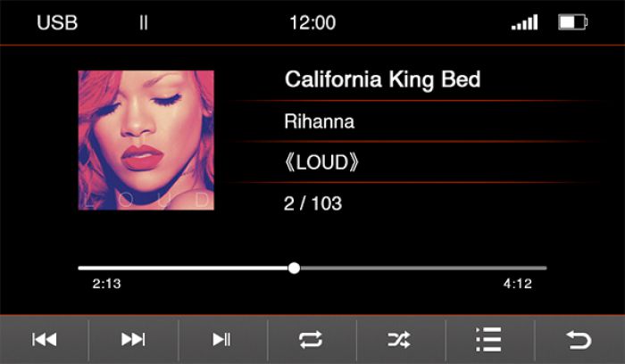Click the LOUD album cover art
The height and width of the screenshot is (364, 625).
[146, 140]
